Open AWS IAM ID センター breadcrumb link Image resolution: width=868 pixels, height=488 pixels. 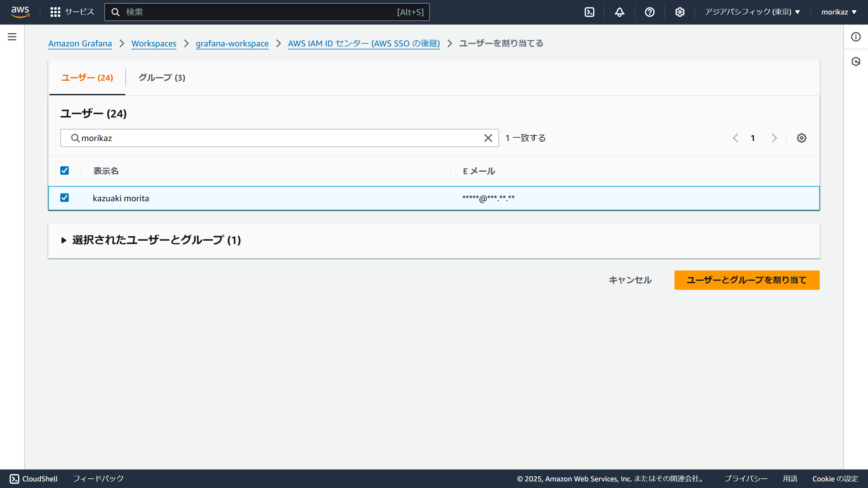(x=364, y=43)
